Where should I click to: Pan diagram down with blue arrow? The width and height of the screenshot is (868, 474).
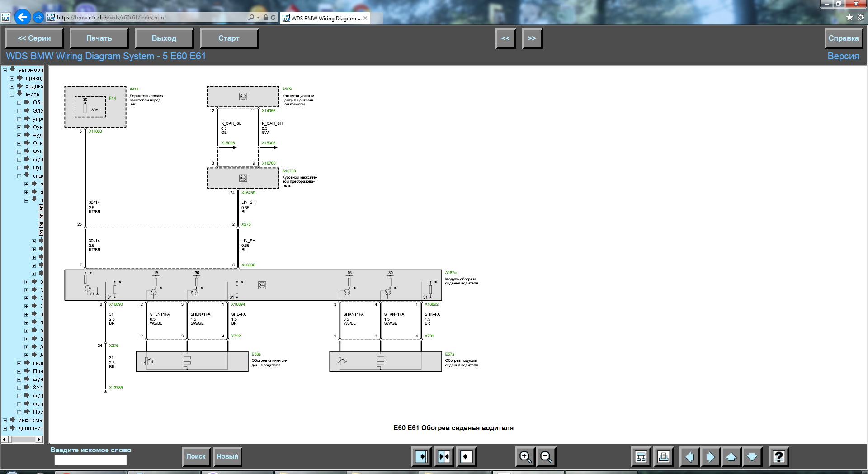[x=752, y=457]
